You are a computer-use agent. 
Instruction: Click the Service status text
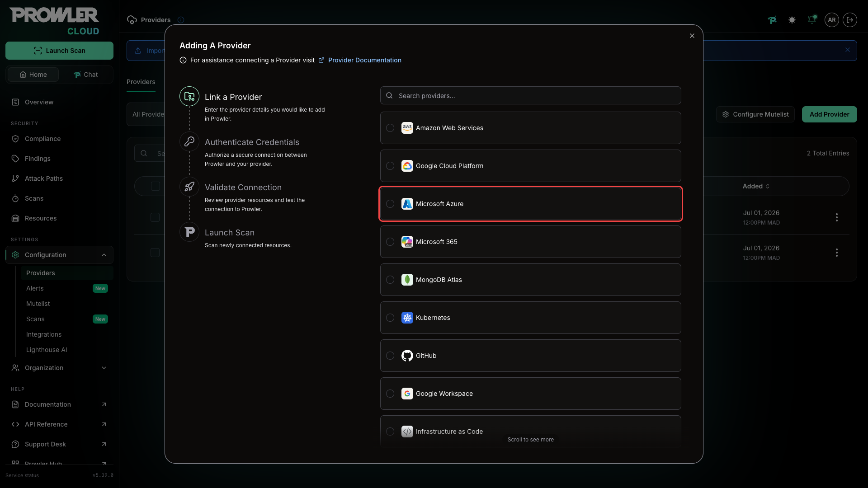click(22, 475)
